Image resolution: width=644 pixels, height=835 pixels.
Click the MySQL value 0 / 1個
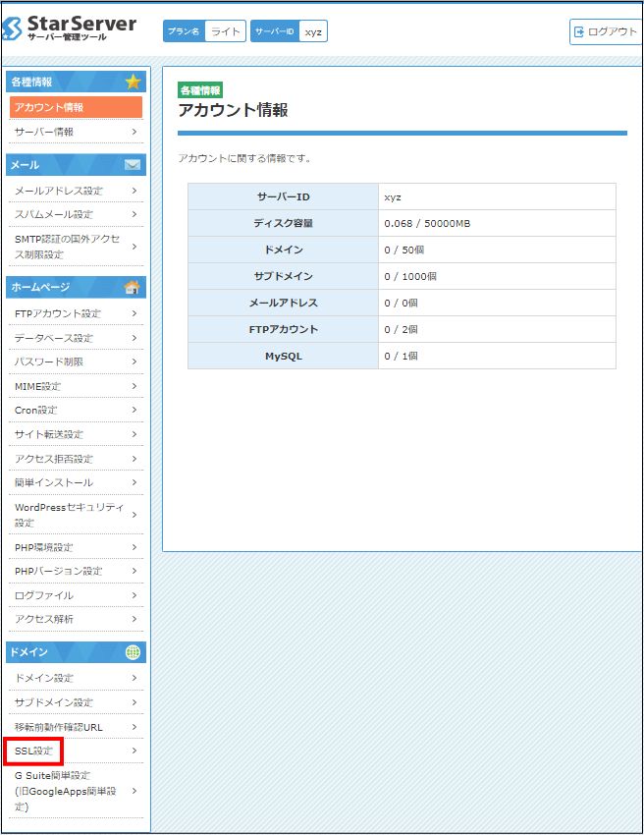[x=401, y=357]
